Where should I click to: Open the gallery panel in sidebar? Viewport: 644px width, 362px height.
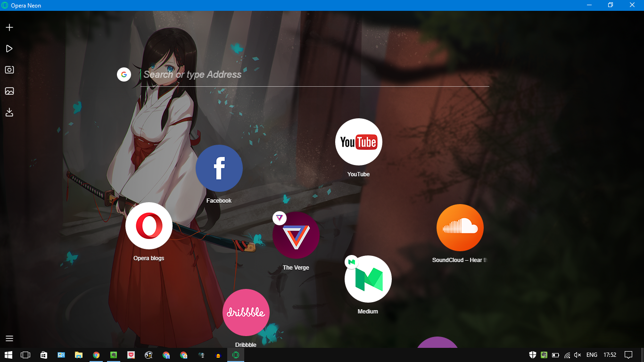point(9,91)
